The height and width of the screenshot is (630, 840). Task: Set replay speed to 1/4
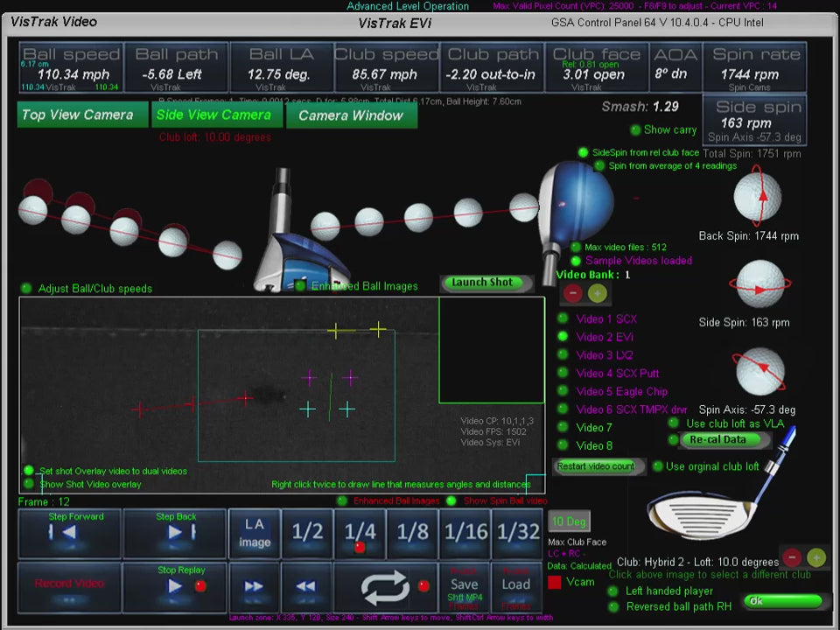360,533
